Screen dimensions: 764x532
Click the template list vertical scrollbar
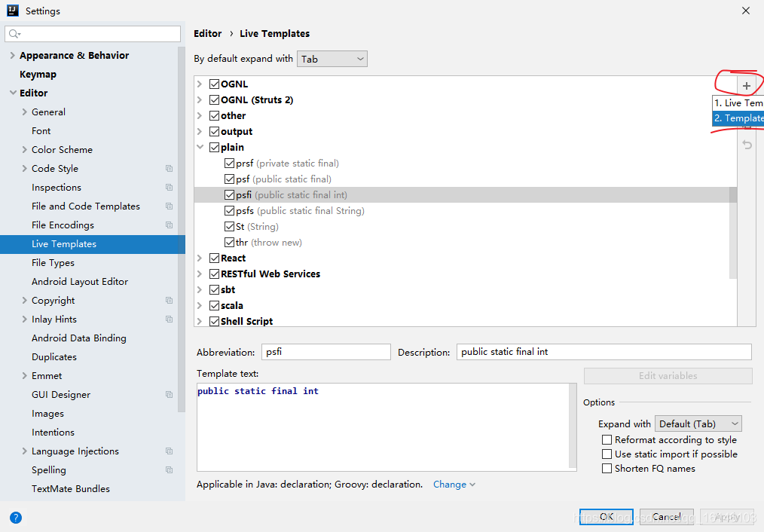pyautogui.click(x=733, y=233)
